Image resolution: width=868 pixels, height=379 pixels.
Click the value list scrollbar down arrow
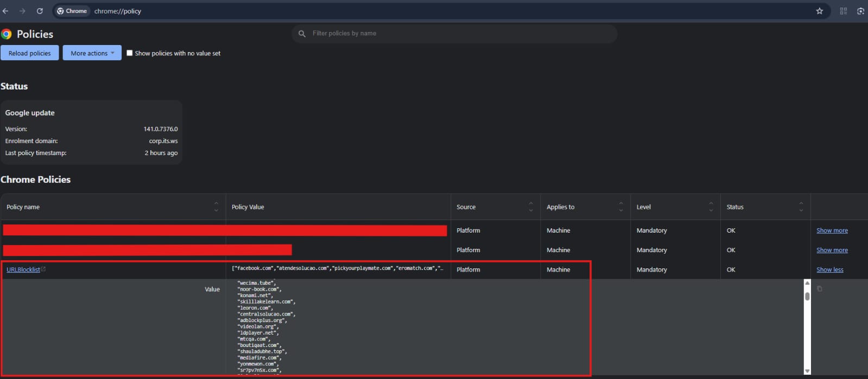coord(807,371)
